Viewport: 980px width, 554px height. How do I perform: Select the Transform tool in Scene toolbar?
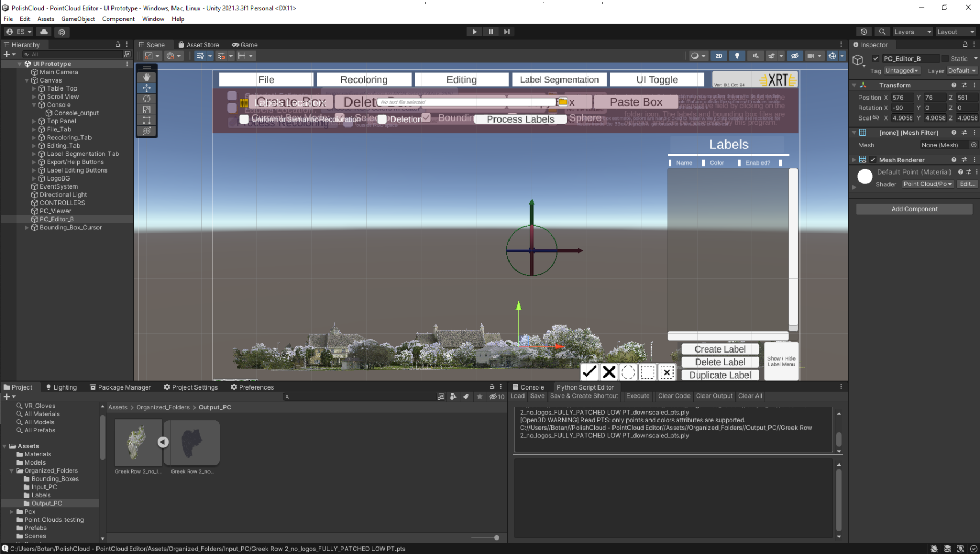tap(146, 131)
